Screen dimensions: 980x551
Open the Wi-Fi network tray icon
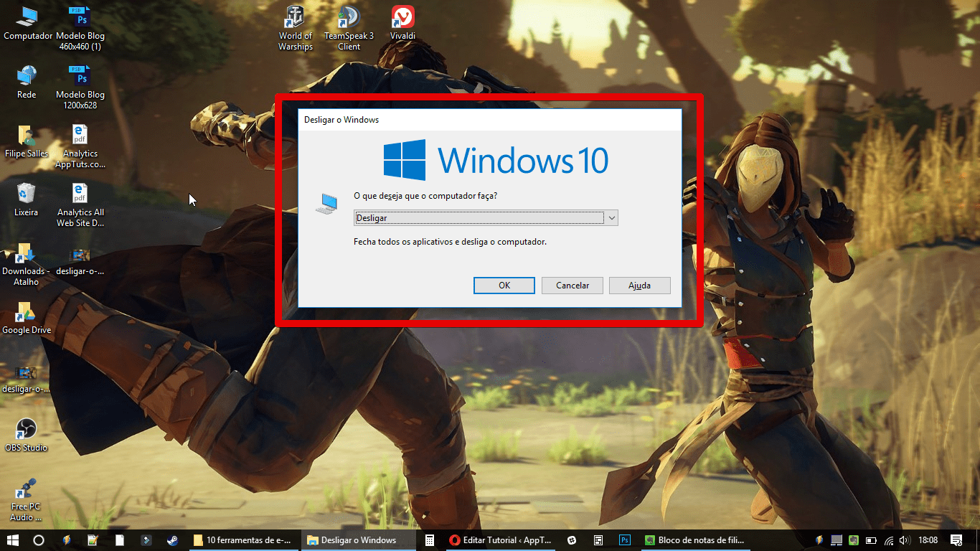[889, 540]
